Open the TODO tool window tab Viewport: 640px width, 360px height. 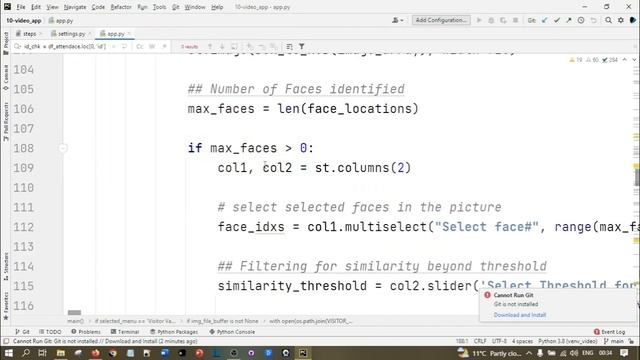[50, 332]
